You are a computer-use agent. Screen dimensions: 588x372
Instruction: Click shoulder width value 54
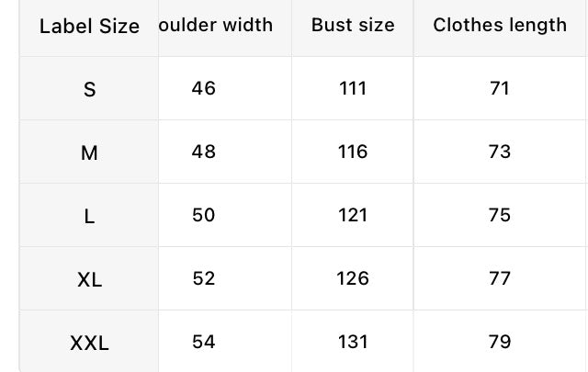pyautogui.click(x=204, y=342)
